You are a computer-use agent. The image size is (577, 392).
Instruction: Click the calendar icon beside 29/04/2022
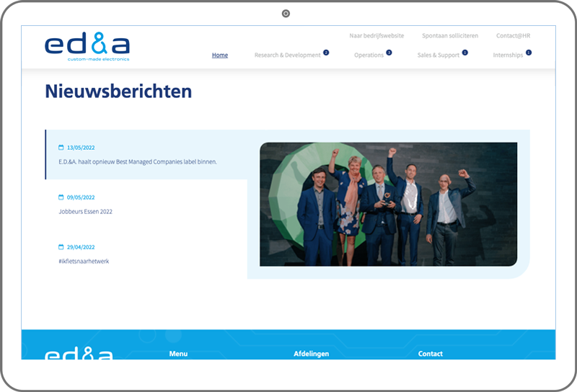tap(61, 247)
